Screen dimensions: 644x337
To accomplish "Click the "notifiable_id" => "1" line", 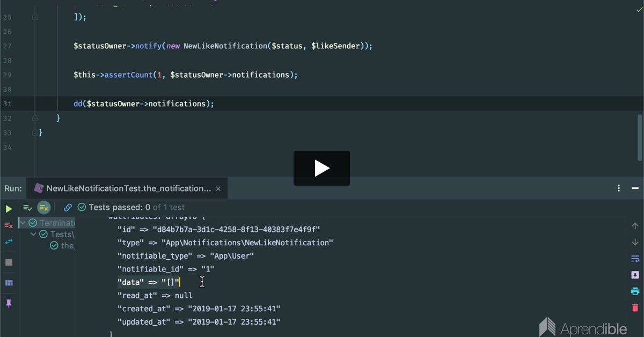I will click(x=166, y=269).
